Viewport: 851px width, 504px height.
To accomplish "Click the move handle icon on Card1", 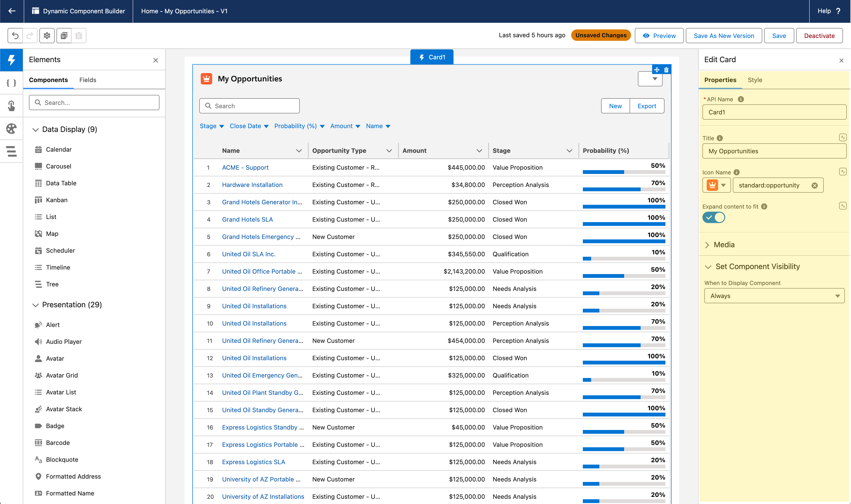I will [x=657, y=70].
